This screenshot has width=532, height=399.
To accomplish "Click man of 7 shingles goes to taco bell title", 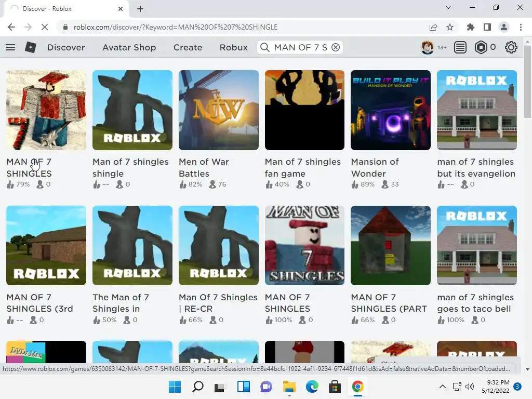I will click(x=475, y=303).
